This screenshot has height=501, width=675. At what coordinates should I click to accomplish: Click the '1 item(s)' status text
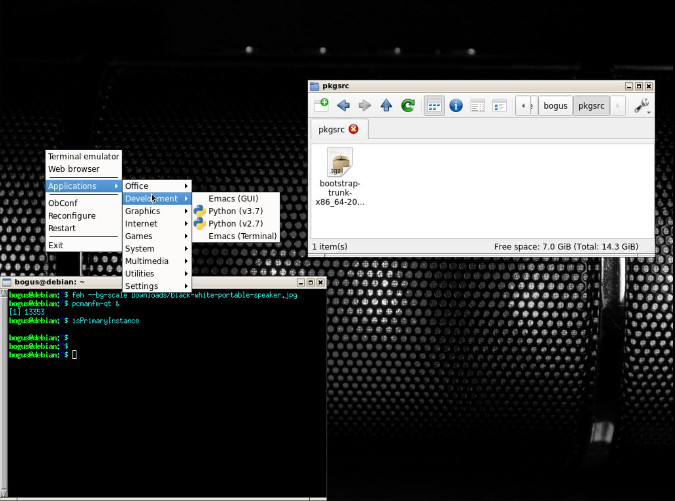[330, 247]
